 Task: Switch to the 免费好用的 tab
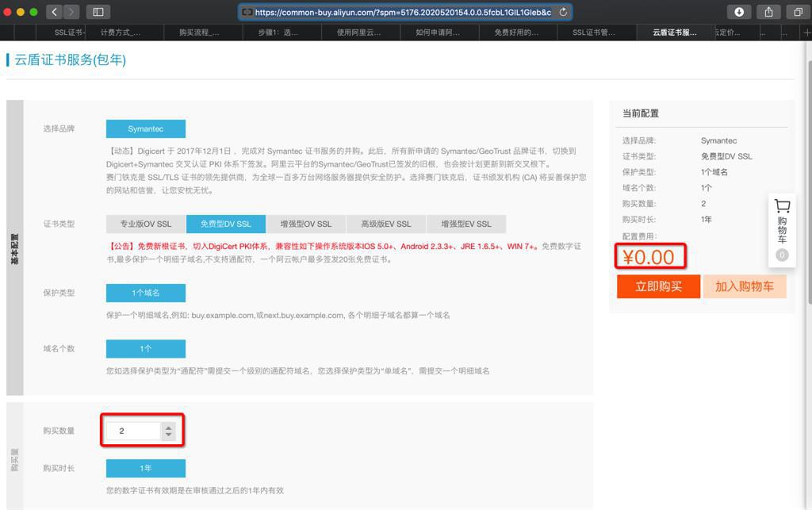(519, 33)
